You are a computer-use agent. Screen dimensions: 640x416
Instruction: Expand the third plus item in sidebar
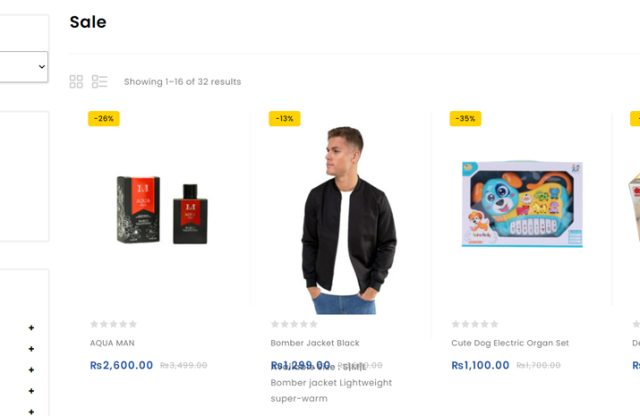(x=31, y=370)
